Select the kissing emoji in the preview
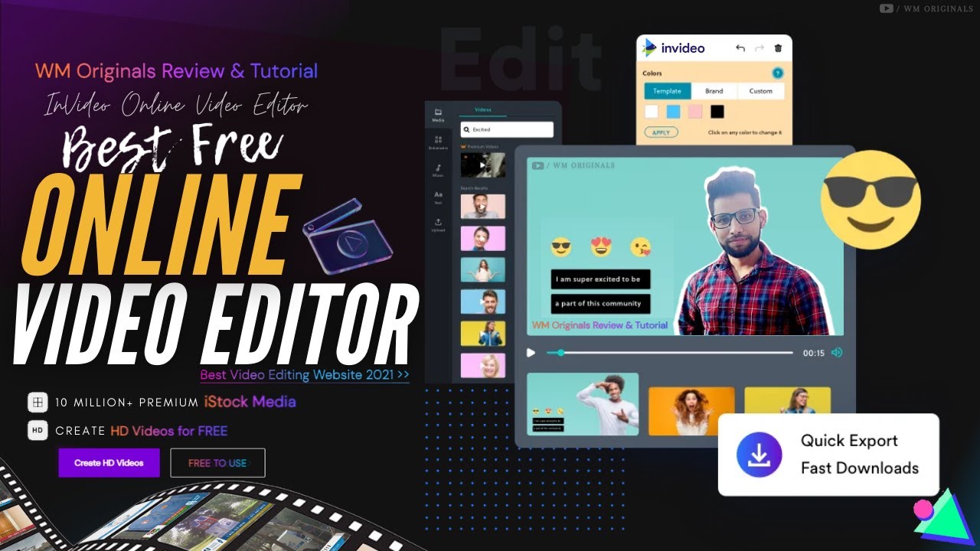The height and width of the screenshot is (551, 980). [641, 248]
